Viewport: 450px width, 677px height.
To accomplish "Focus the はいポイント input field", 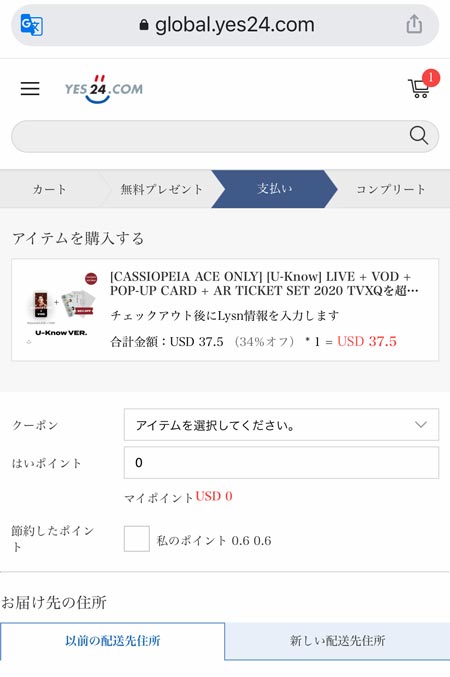I will [281, 463].
